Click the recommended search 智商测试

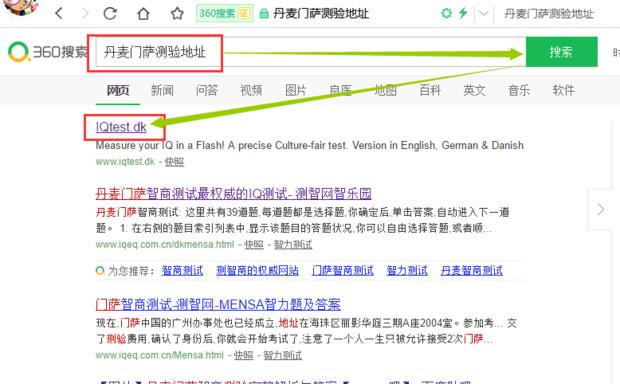click(x=182, y=271)
